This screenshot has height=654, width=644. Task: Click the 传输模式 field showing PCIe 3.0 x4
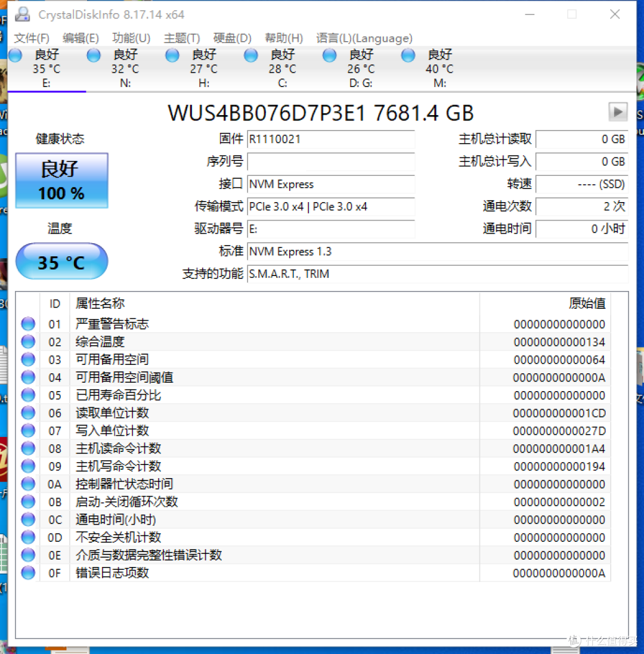[x=331, y=207]
